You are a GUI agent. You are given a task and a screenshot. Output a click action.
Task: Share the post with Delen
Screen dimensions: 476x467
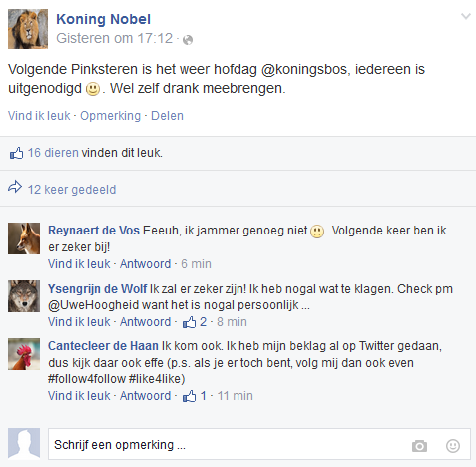[x=167, y=116]
